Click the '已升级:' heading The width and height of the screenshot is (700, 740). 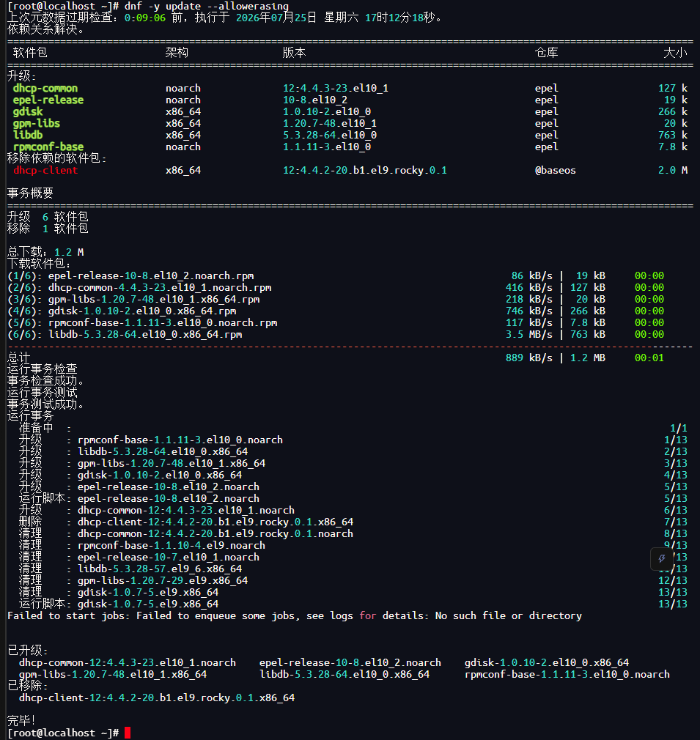tap(27, 651)
